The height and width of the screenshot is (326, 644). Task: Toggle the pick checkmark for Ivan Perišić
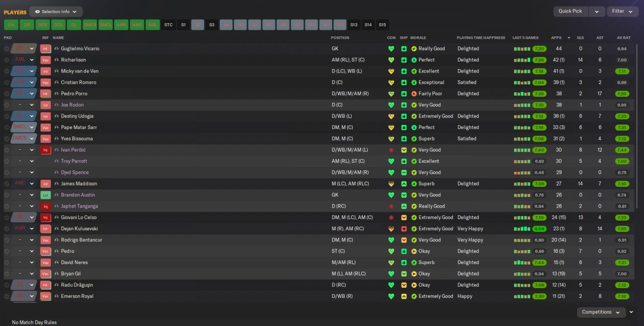click(x=7, y=150)
